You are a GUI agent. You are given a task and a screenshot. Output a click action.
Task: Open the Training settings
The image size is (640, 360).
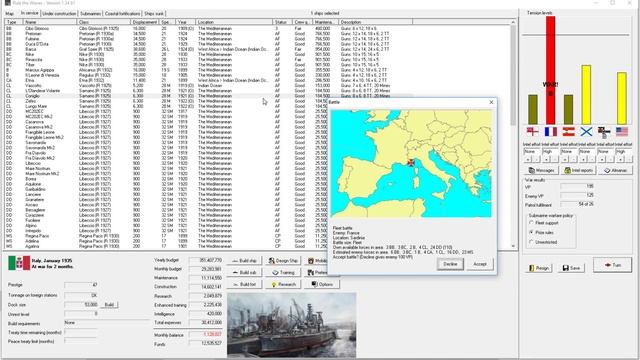point(283,272)
